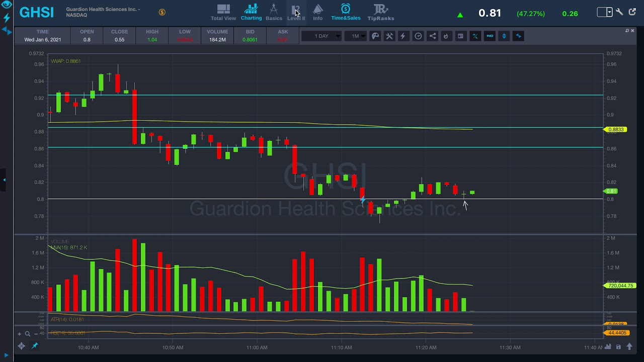644x362 pixels.
Task: Open the 1 DAY range dropdown
Action: tap(321, 36)
